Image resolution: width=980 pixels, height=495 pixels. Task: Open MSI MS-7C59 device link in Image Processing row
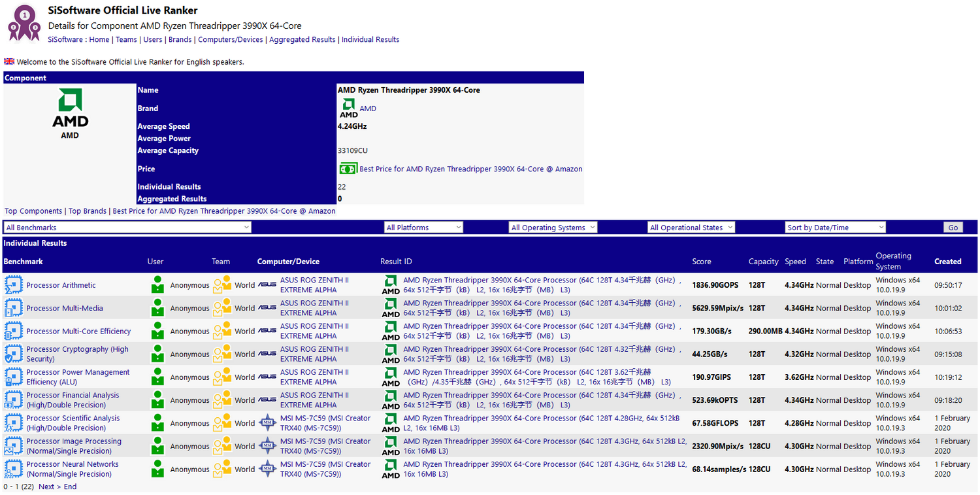(325, 446)
